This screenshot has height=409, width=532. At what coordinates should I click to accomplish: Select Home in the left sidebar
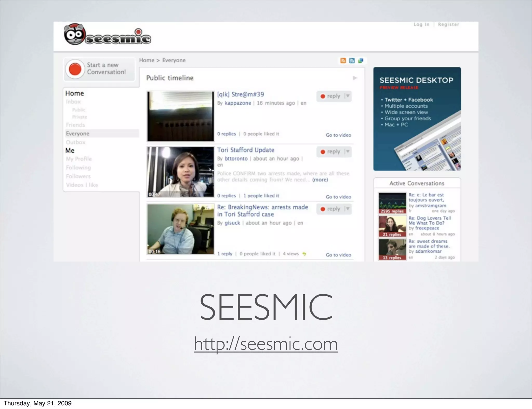point(75,93)
